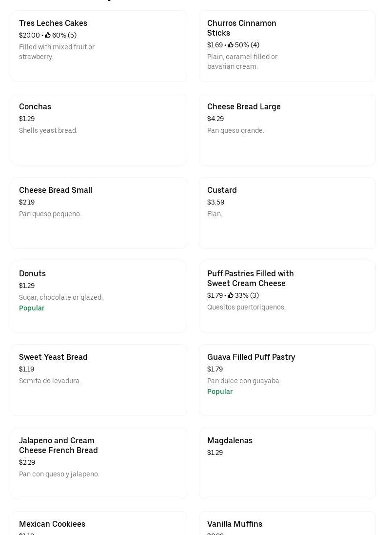Open the Tres Leches Cakes item
392x535 pixels.
tap(53, 23)
